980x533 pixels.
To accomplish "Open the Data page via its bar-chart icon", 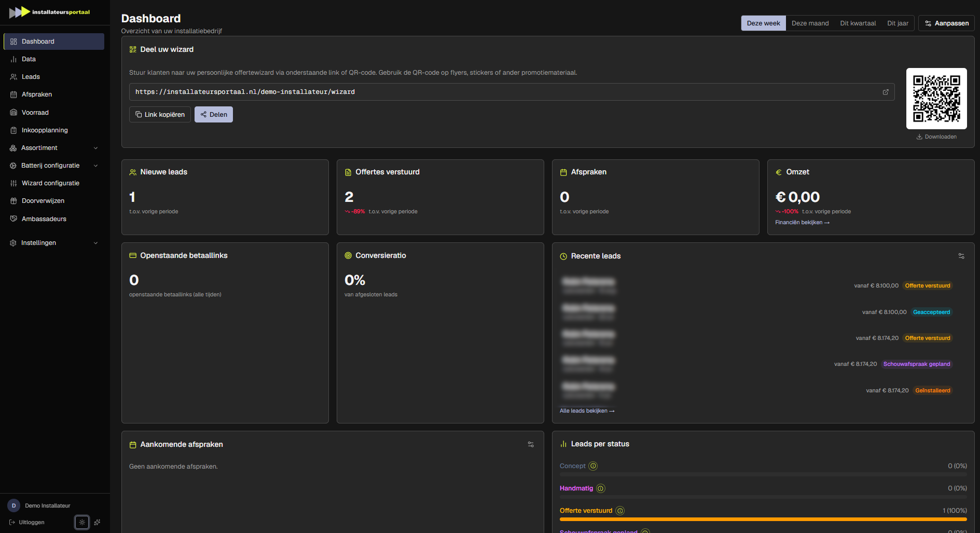I will coord(13,59).
